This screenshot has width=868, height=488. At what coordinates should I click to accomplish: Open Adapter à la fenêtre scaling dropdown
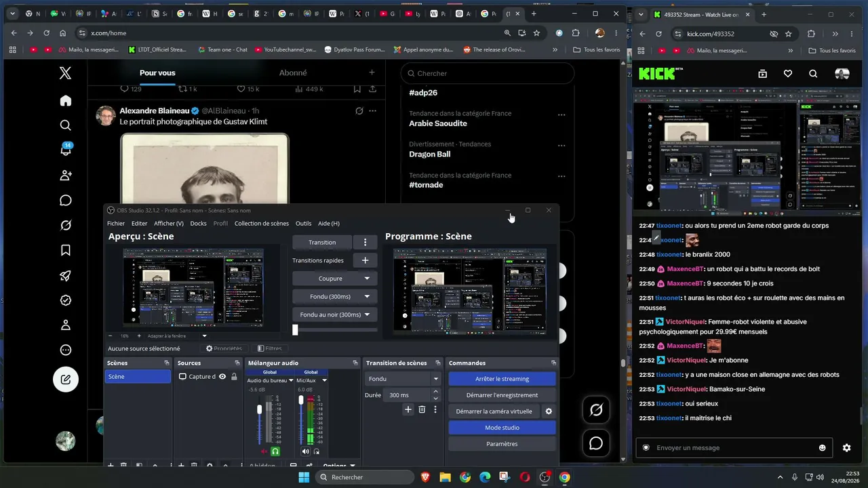[x=176, y=335]
